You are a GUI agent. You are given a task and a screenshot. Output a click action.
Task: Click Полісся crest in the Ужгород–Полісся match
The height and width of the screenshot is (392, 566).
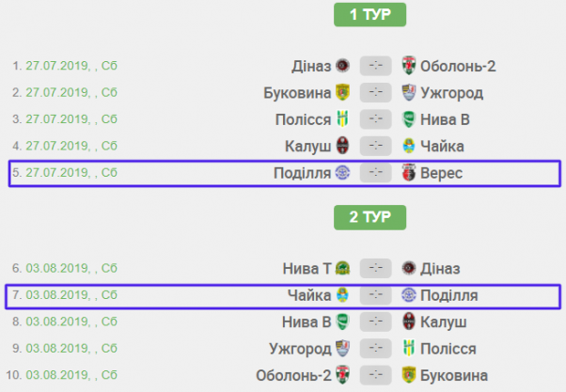pos(409,349)
